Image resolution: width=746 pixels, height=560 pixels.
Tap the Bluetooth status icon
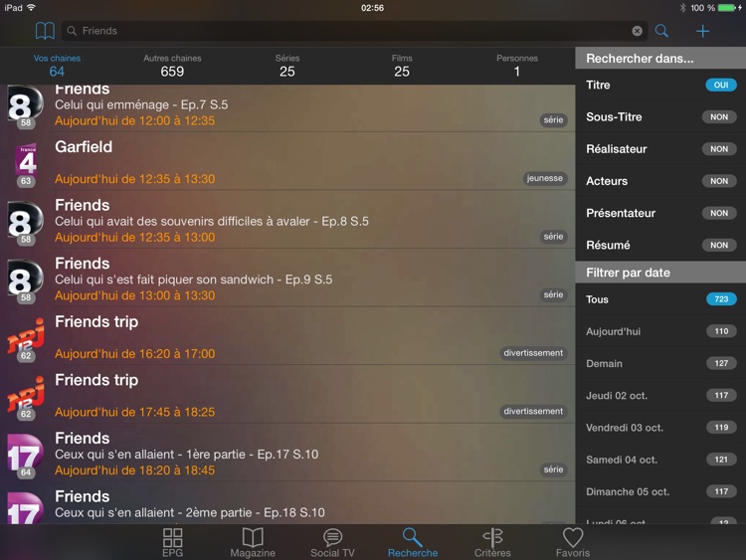682,8
